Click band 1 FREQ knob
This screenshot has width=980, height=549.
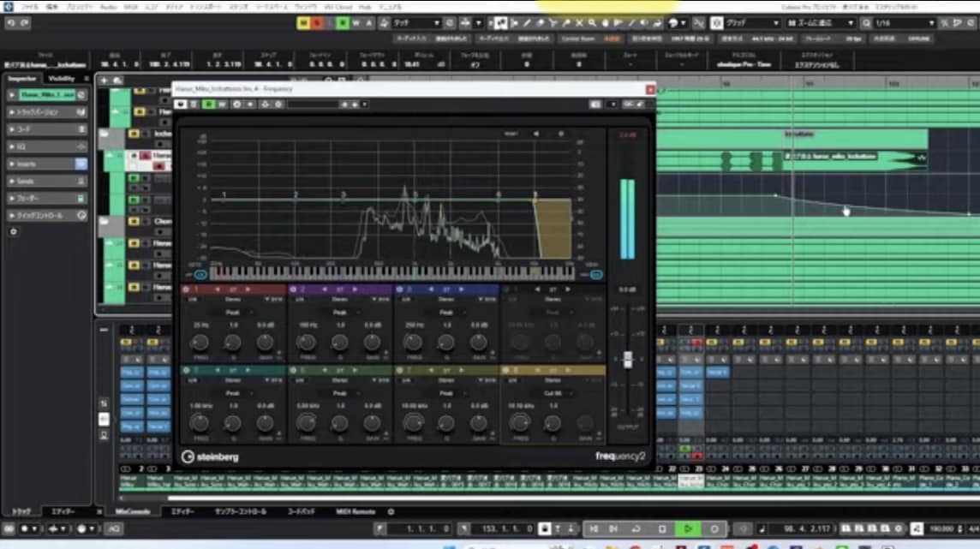200,342
